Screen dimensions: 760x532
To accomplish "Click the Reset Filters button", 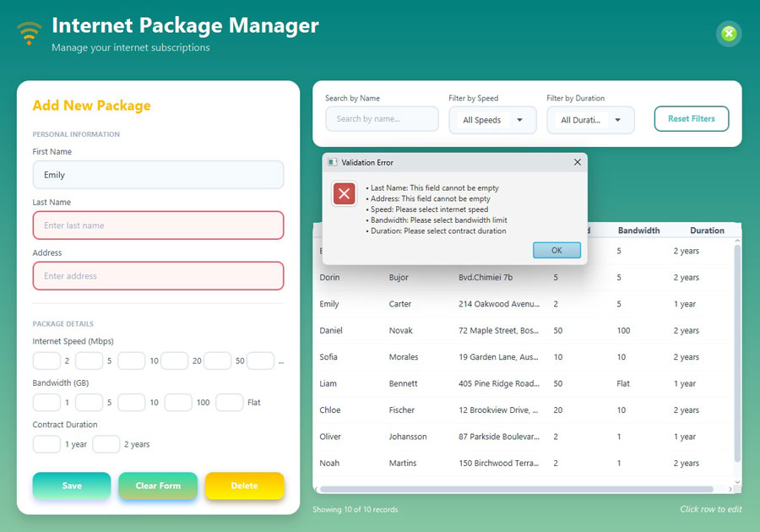I will point(691,119).
